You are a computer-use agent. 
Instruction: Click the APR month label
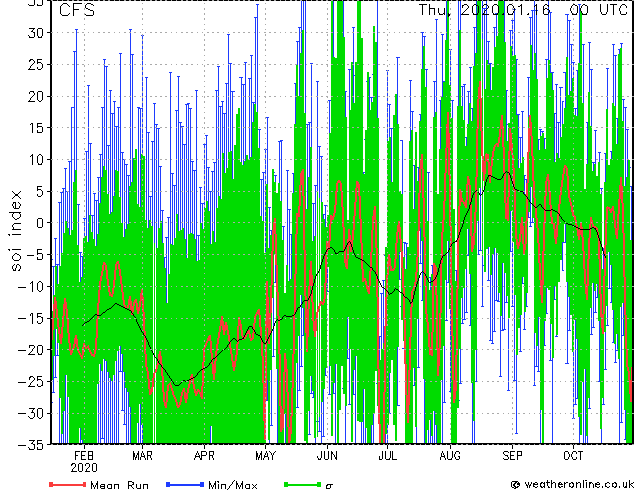204,456
